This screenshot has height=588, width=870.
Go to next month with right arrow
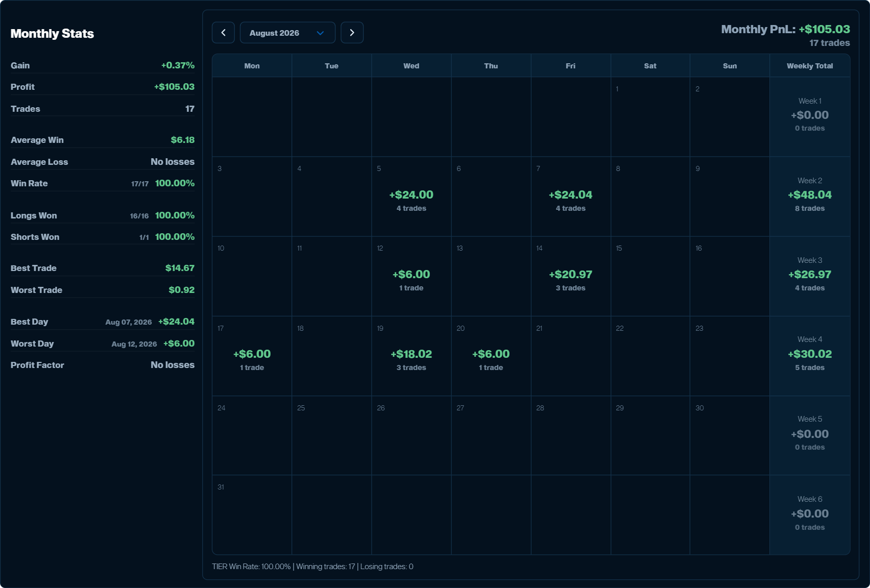point(352,33)
